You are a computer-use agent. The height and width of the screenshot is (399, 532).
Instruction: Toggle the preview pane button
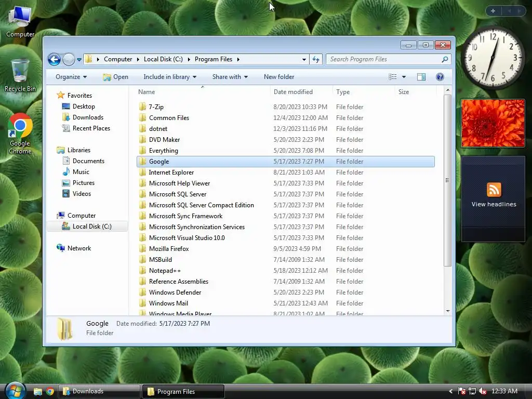tap(421, 77)
